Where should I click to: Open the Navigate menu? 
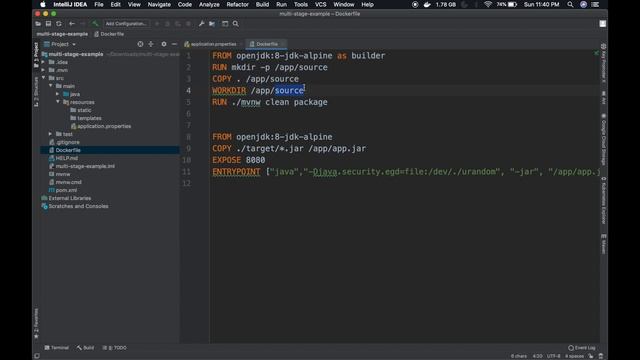(159, 4)
